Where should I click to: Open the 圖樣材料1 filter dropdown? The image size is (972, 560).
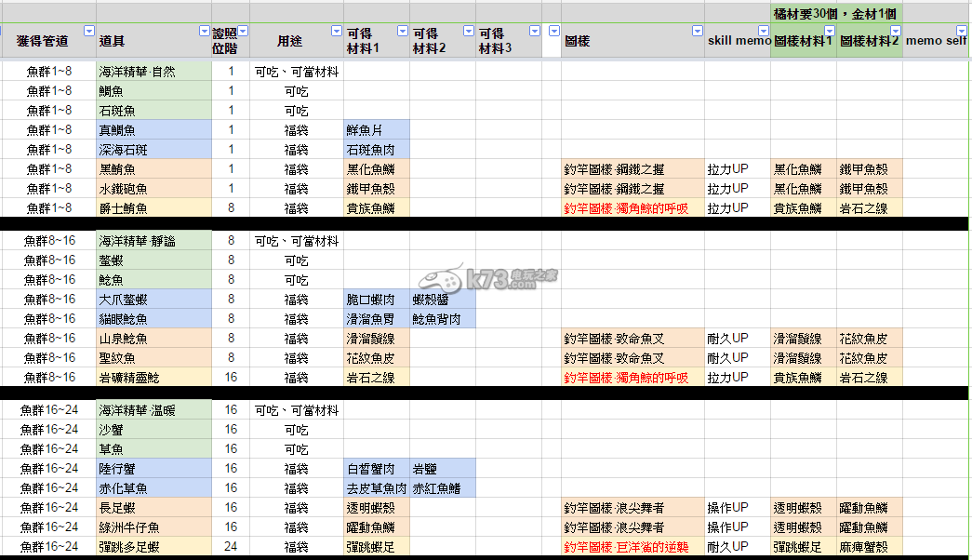[x=830, y=31]
